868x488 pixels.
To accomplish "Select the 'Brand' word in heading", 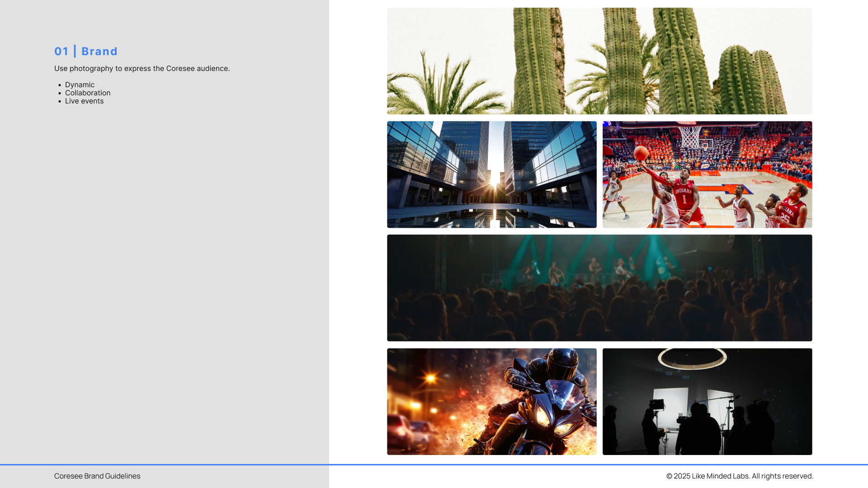I will coord(99,52).
